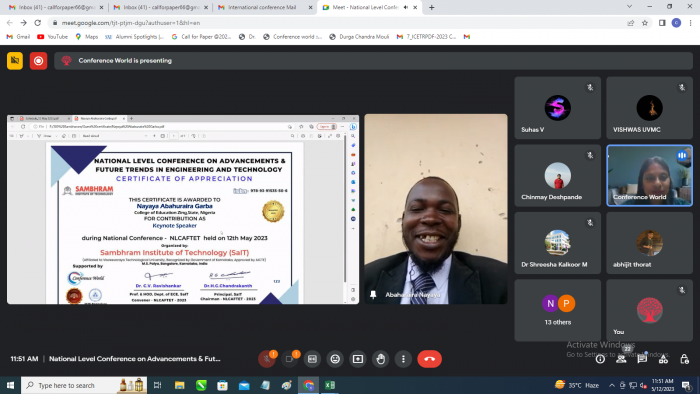Viewport: 700px width, 394px height.
Task: Leave the call with red hang-up button
Action: tap(429, 359)
